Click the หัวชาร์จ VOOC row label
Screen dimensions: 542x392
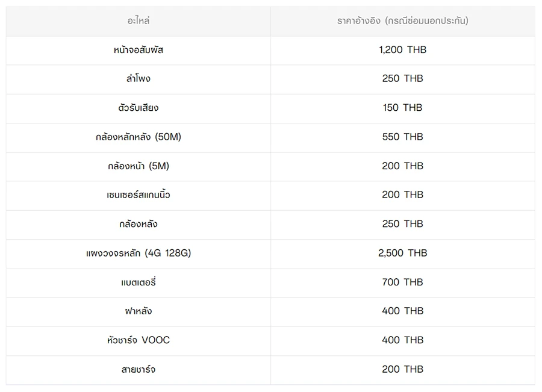pos(139,340)
